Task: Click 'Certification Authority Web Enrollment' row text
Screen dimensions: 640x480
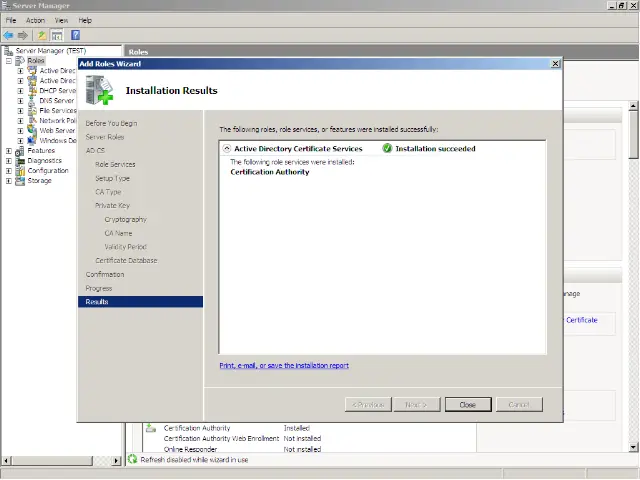Action: [221, 438]
